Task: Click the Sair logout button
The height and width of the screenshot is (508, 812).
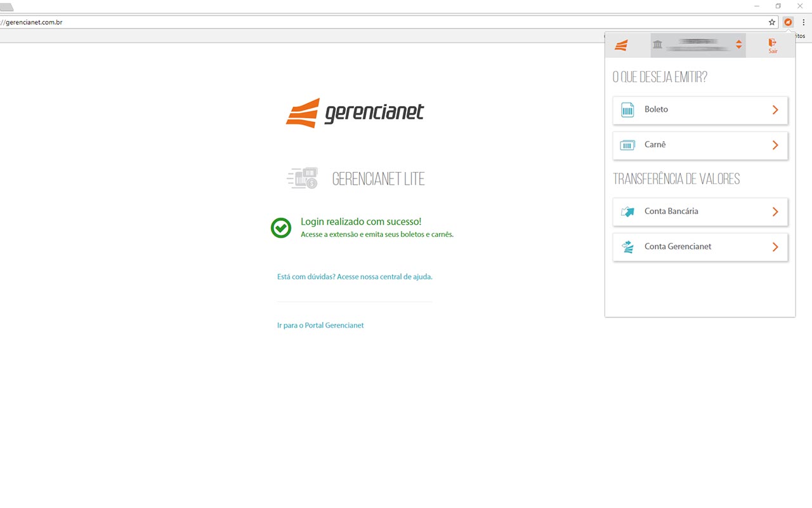Action: (773, 46)
